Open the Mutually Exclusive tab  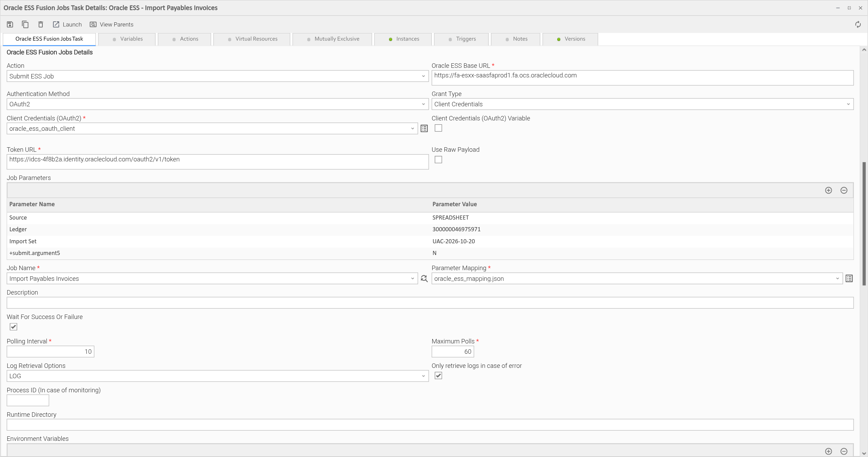(x=333, y=39)
